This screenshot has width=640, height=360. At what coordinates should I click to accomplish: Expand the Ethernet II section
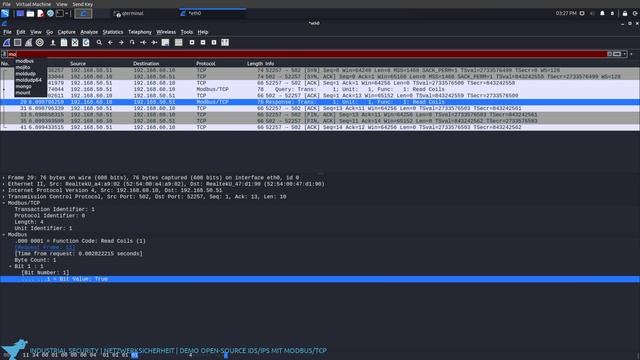4,184
